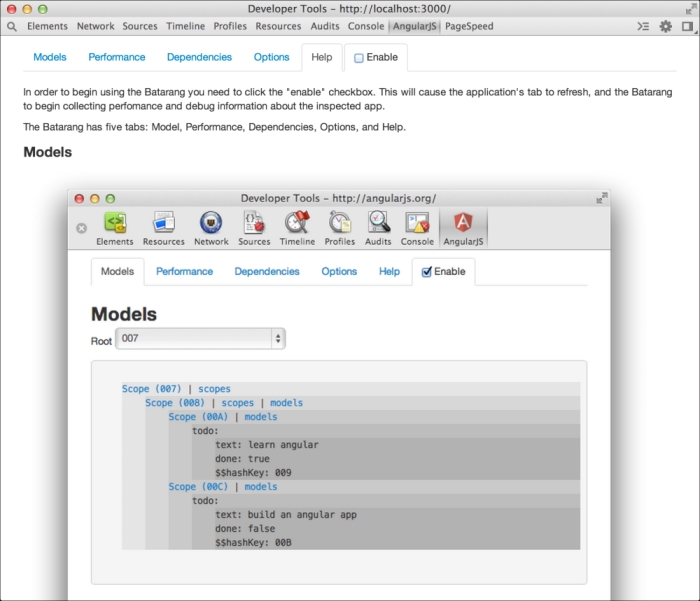
Task: Click the Scope (008) link
Action: [175, 403]
